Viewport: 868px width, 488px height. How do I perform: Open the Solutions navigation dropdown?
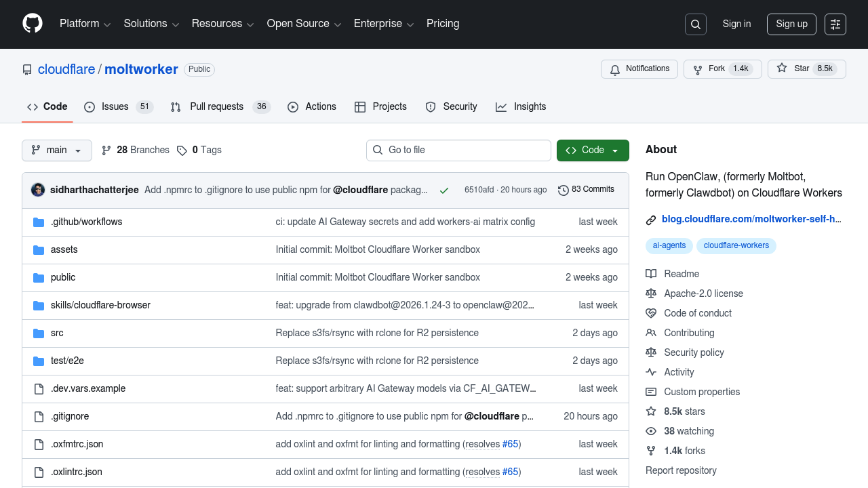[x=151, y=24]
